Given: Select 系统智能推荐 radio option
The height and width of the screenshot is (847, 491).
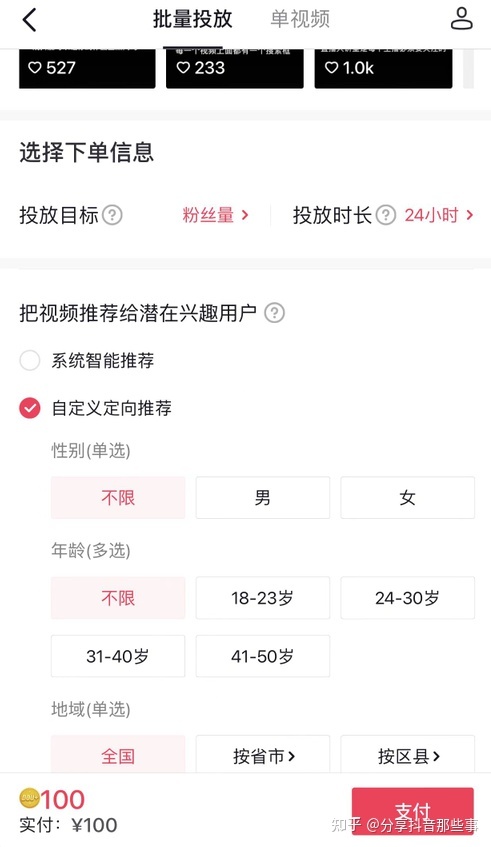Looking at the screenshot, I should point(30,360).
